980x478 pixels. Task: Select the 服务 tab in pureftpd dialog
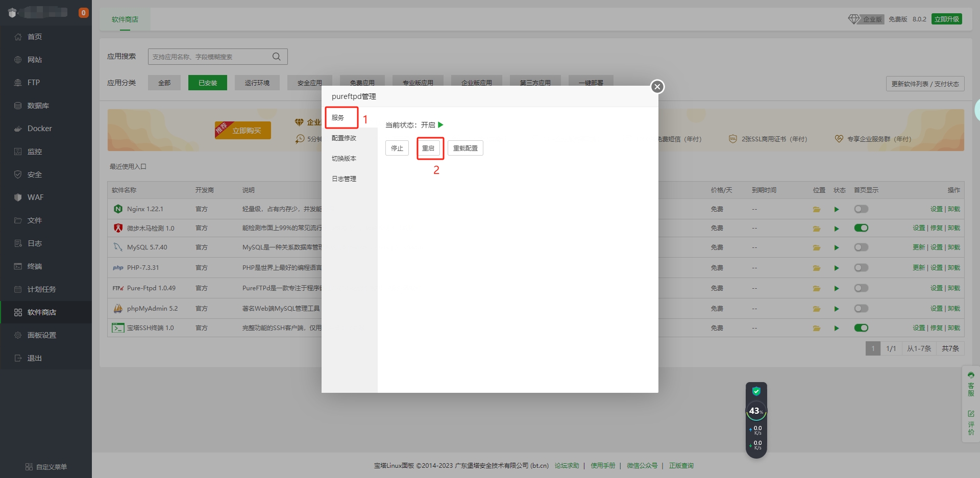[x=349, y=118]
